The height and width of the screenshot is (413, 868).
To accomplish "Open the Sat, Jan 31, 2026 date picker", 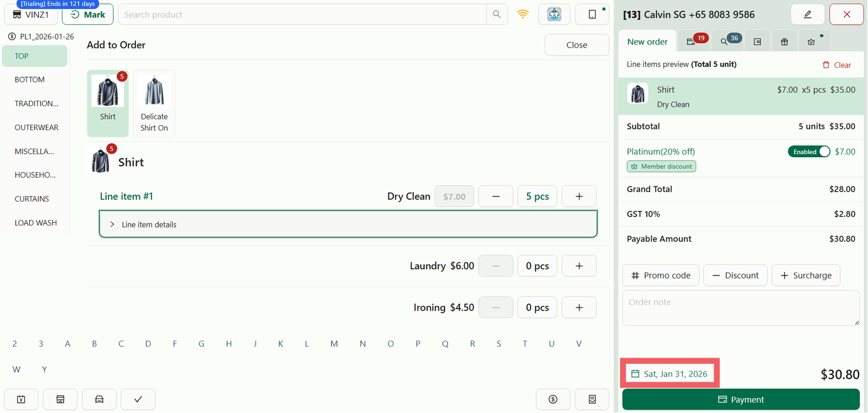I will [x=670, y=374].
